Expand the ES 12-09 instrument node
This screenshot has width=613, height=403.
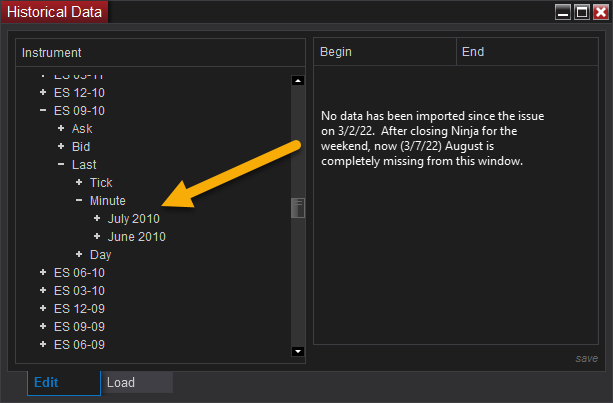tap(43, 308)
